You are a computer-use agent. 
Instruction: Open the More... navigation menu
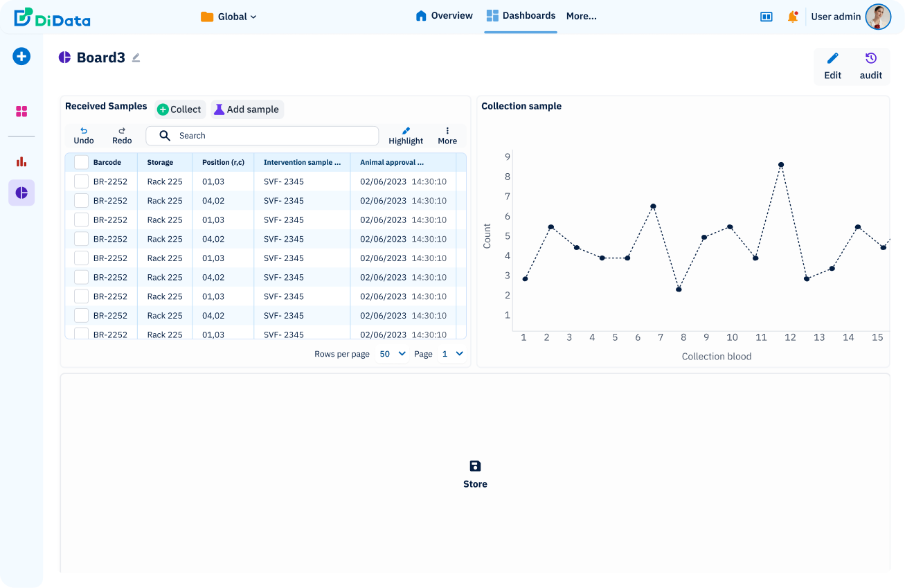click(581, 16)
